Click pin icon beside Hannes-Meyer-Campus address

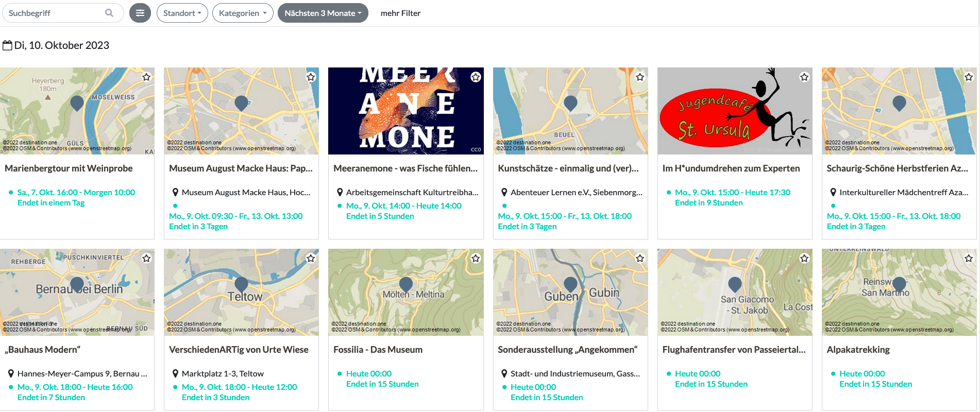pyautogui.click(x=11, y=373)
